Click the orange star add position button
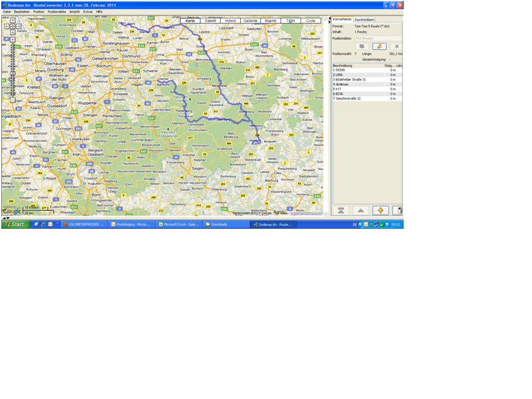The width and height of the screenshot is (532, 399). click(x=380, y=210)
